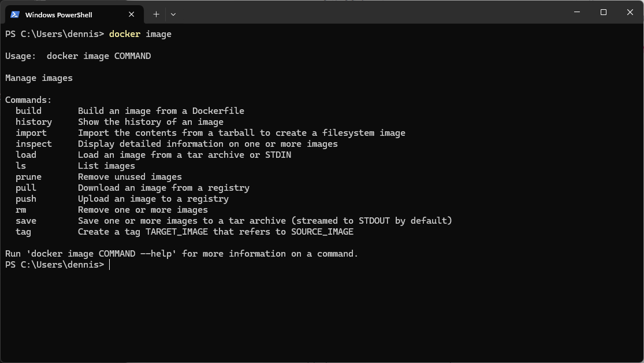Click the 'tag' command entry
Viewport: 644px width, 363px height.
tap(23, 231)
